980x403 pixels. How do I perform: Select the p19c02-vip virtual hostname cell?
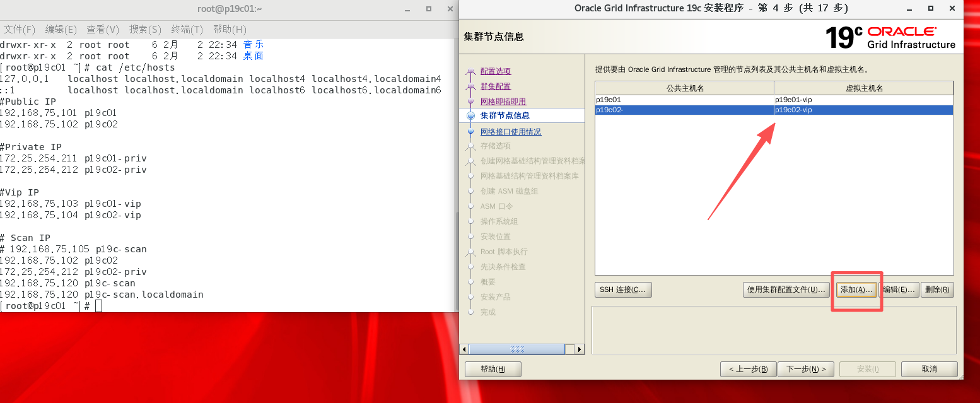point(863,110)
